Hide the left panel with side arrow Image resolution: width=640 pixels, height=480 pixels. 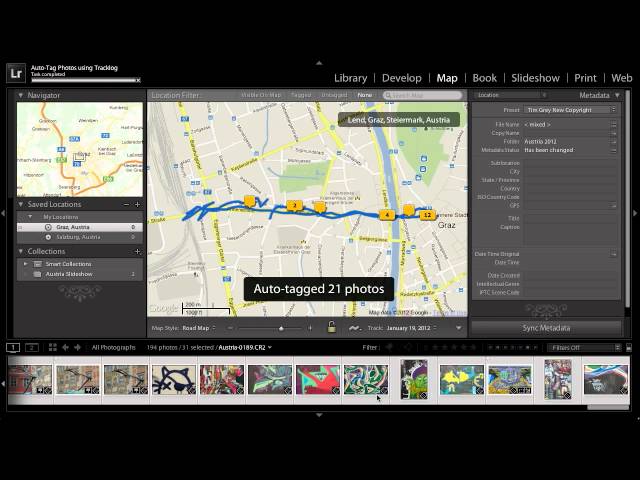click(3, 213)
